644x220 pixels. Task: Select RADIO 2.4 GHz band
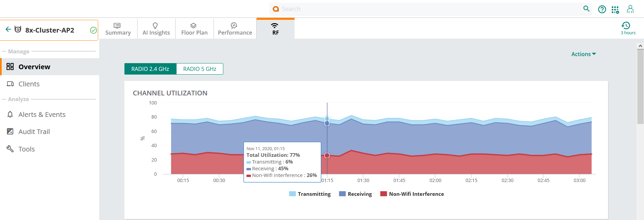(150, 69)
